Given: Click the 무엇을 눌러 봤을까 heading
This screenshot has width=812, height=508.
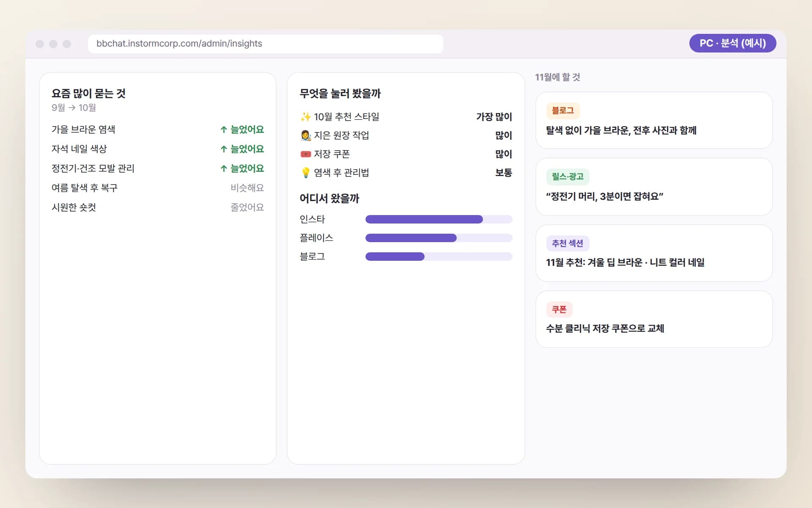Looking at the screenshot, I should (340, 94).
